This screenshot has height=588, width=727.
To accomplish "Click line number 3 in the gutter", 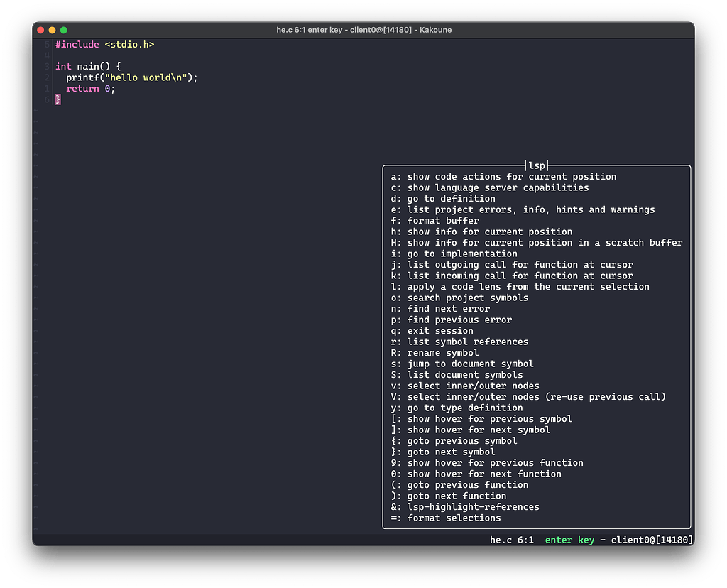I will click(x=46, y=66).
